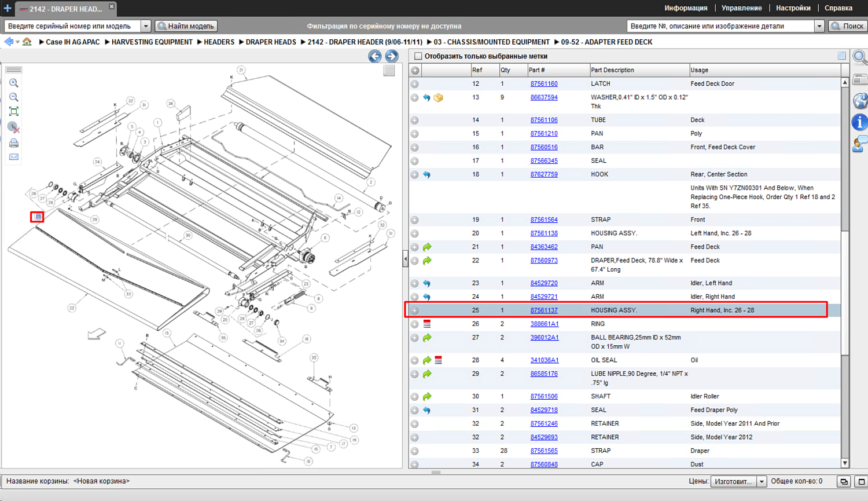Screen dimensions: 868x501
Task: Click the parts table scrollbar down arrow
Action: click(x=845, y=463)
